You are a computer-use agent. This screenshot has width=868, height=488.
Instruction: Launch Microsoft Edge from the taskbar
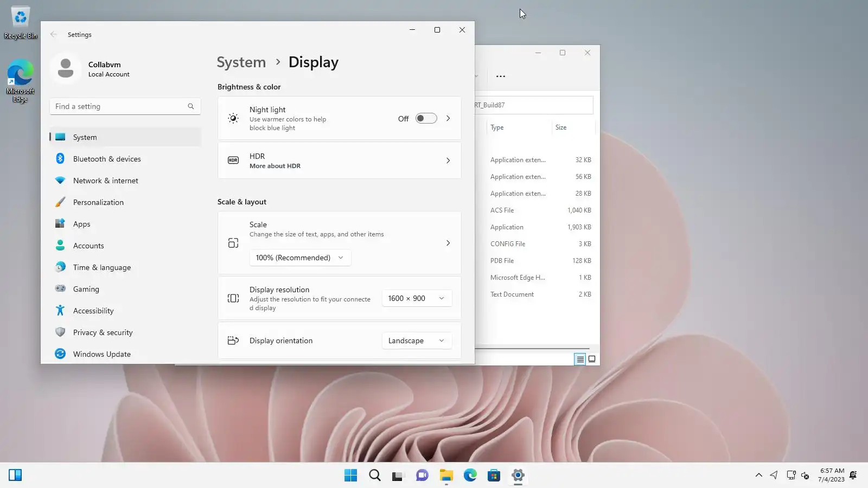point(470,476)
